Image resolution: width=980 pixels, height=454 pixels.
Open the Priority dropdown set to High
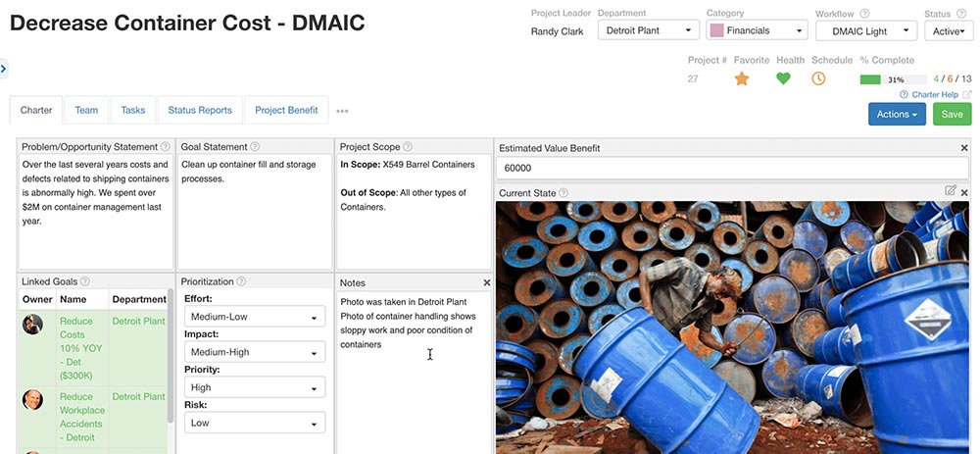click(x=255, y=387)
